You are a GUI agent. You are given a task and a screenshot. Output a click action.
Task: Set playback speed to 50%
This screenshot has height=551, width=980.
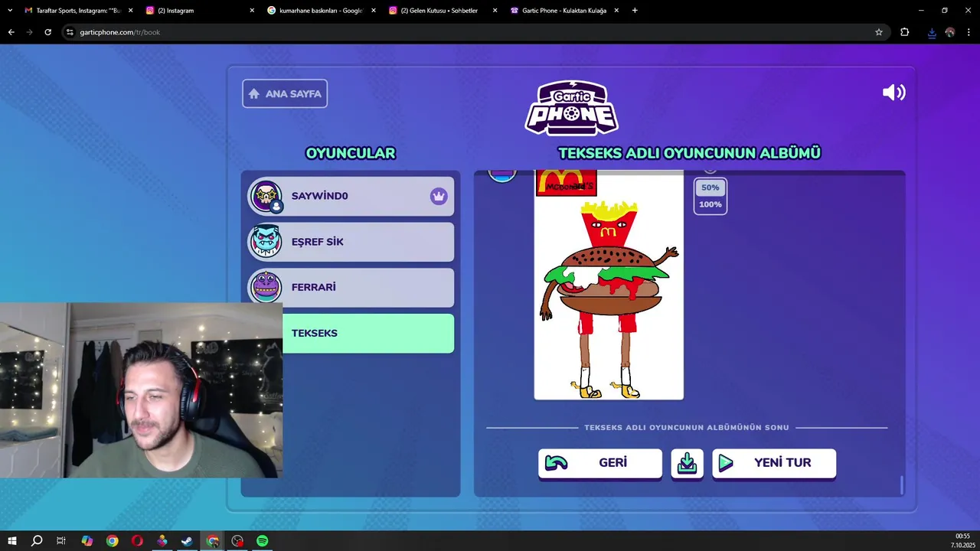710,187
